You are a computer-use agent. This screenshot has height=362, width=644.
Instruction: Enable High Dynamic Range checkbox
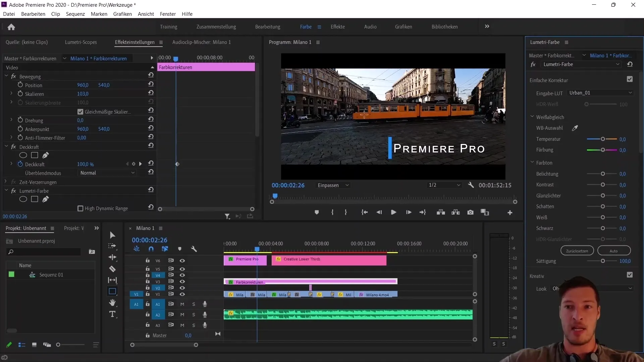click(x=80, y=208)
